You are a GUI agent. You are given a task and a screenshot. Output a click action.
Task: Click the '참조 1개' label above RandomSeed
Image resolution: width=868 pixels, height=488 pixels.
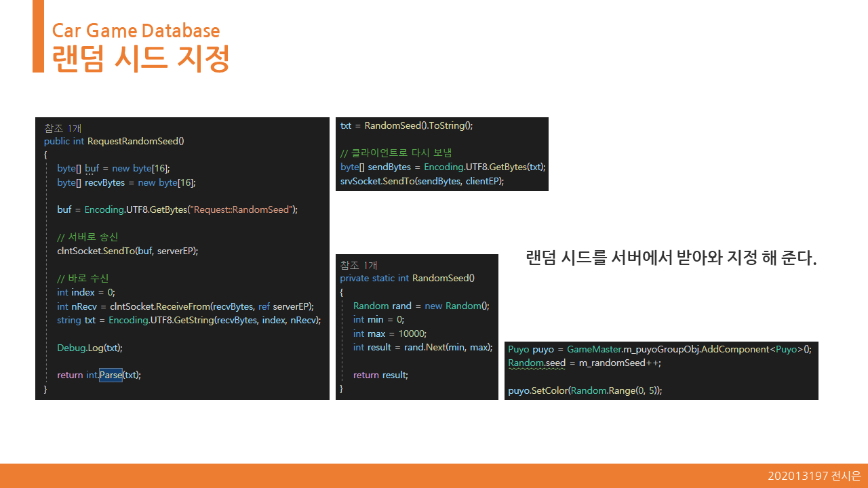point(359,265)
